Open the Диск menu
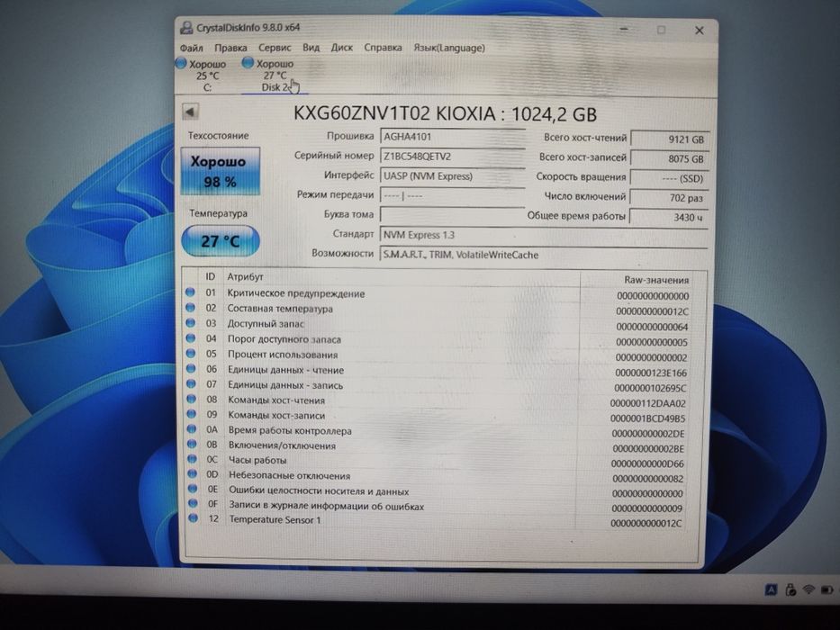This screenshot has width=840, height=630. (x=341, y=48)
